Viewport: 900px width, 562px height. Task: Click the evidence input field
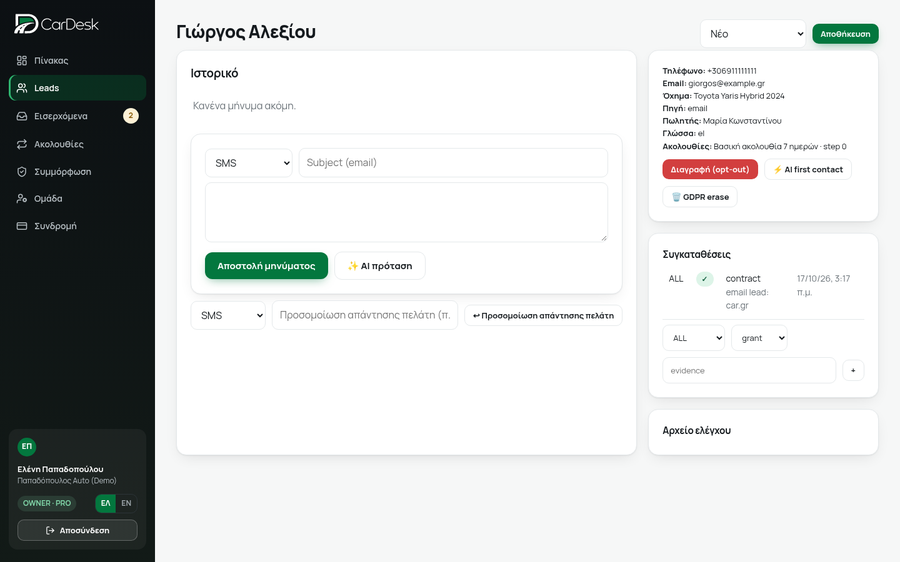[749, 370]
